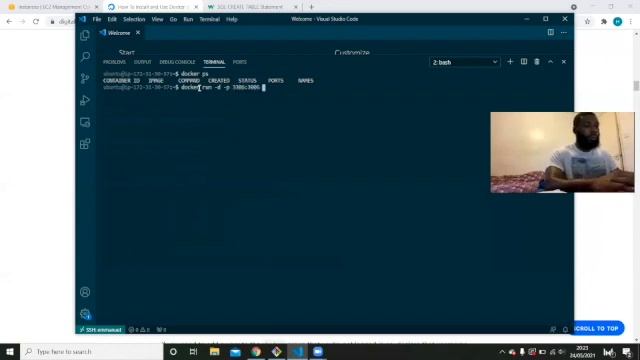This screenshot has width=640, height=360.
Task: Open a new Chrome tab
Action: pos(311,7)
